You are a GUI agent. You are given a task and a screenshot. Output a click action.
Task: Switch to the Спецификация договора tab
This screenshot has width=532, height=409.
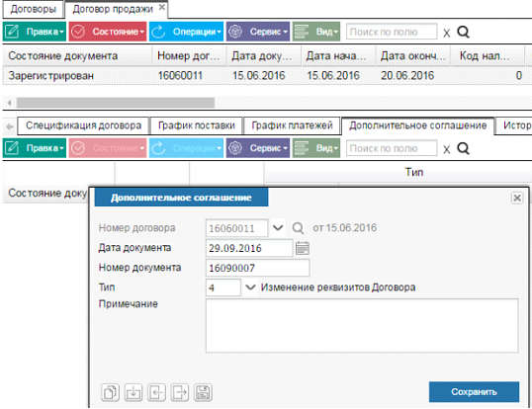(83, 125)
